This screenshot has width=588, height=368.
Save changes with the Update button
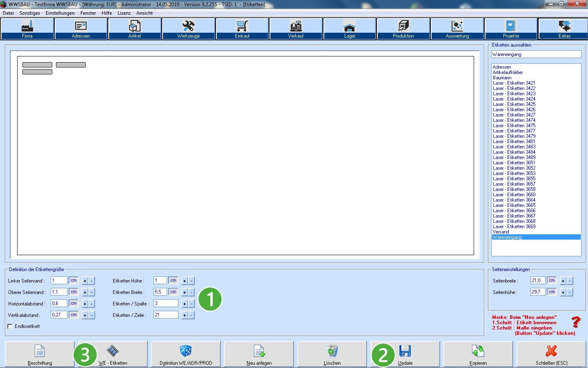tap(405, 354)
